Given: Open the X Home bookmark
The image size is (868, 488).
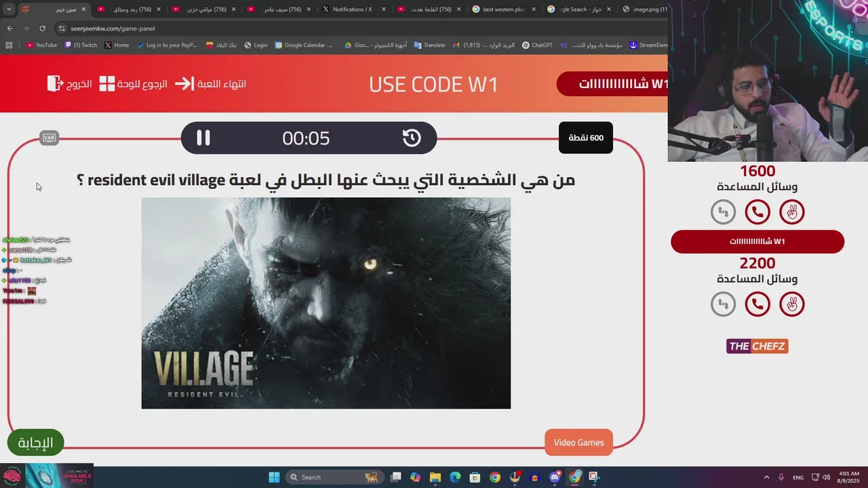Looking at the screenshot, I should [117, 45].
